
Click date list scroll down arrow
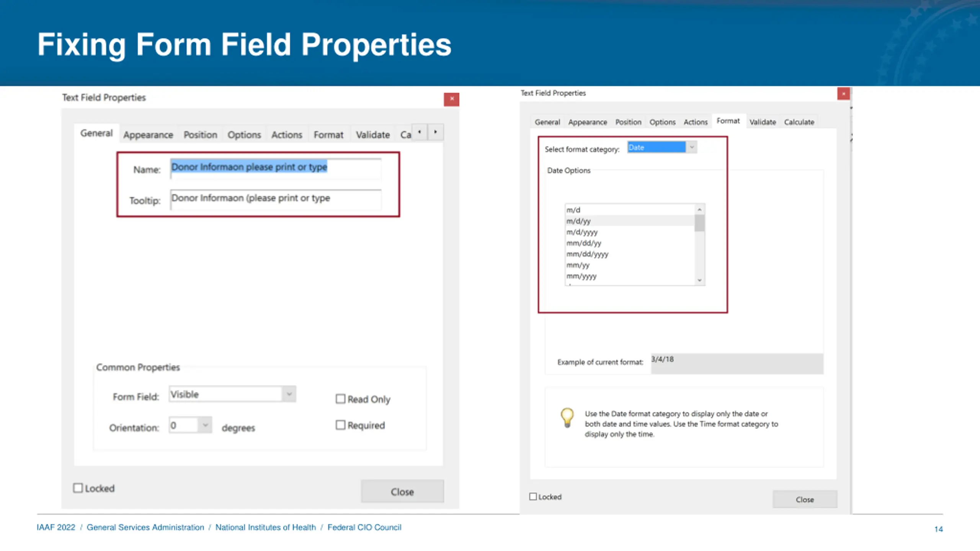[699, 280]
